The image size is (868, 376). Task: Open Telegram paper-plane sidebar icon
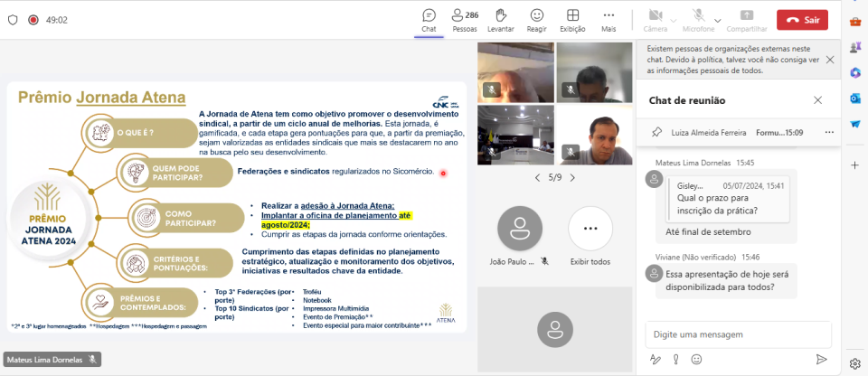click(x=855, y=124)
